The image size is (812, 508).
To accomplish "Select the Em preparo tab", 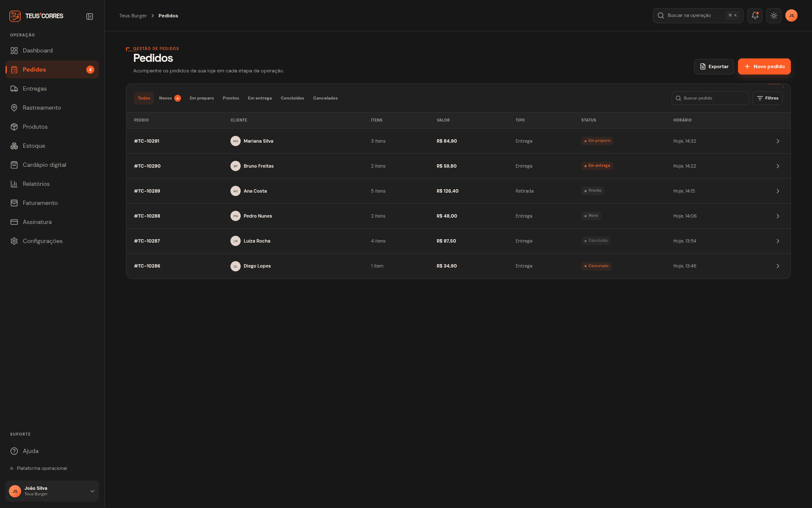I will (202, 98).
